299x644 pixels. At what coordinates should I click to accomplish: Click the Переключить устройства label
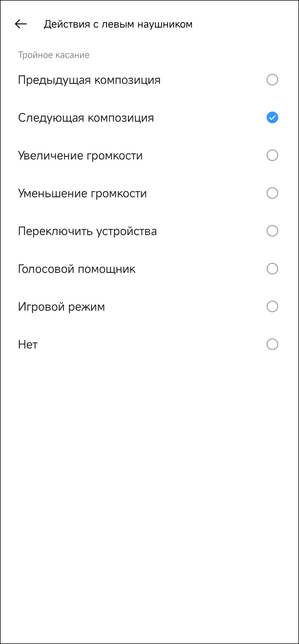pos(87,231)
